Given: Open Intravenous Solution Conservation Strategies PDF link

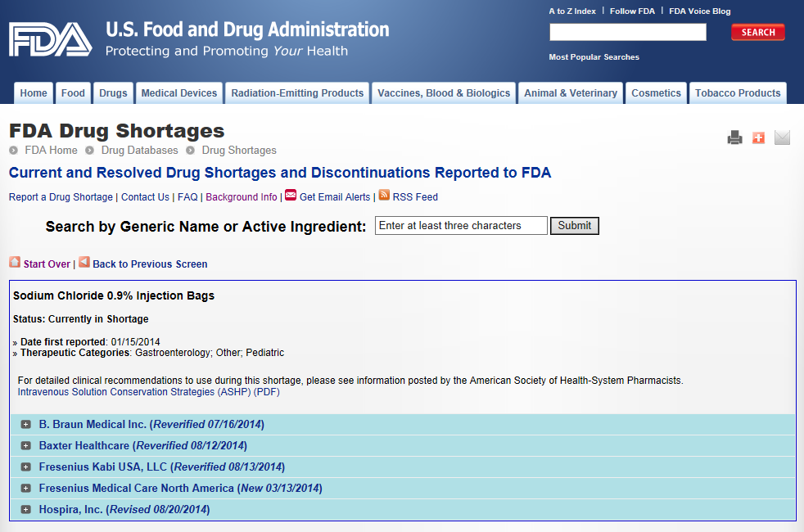Looking at the screenshot, I should pos(149,392).
